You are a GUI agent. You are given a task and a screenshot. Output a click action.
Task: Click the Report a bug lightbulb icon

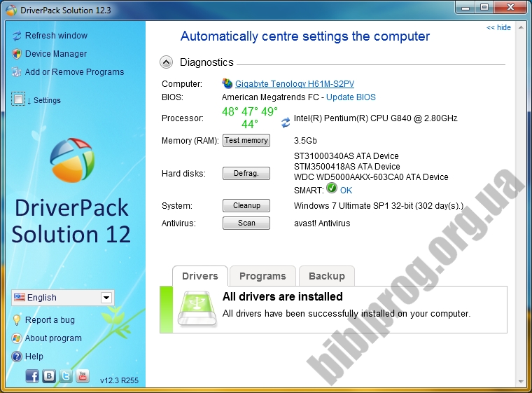coord(17,320)
